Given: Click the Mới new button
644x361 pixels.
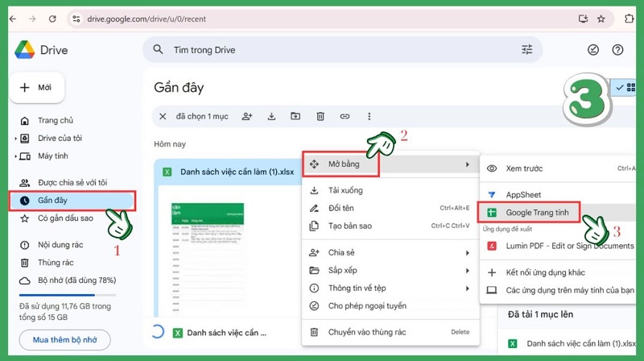Looking at the screenshot, I should (x=36, y=87).
